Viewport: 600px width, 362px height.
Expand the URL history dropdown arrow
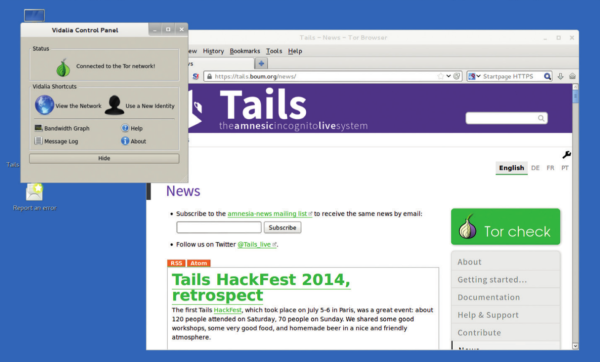point(448,76)
